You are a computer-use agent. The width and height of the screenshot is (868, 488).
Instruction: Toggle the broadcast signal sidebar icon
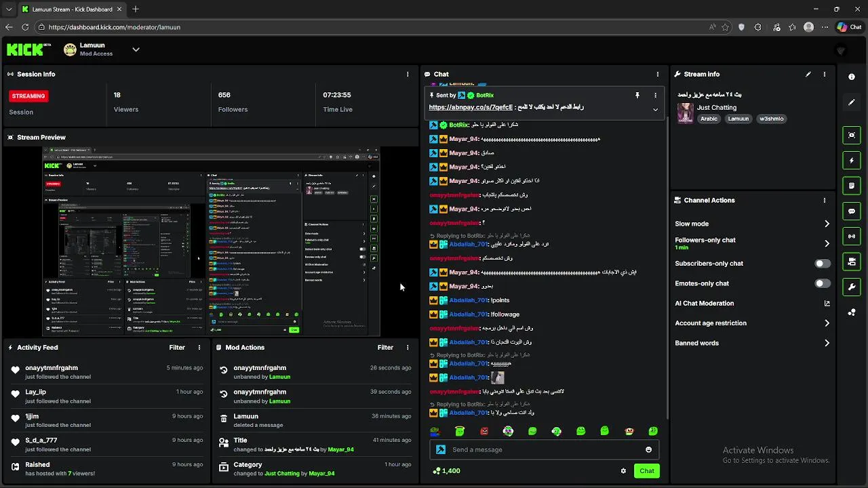click(x=852, y=236)
